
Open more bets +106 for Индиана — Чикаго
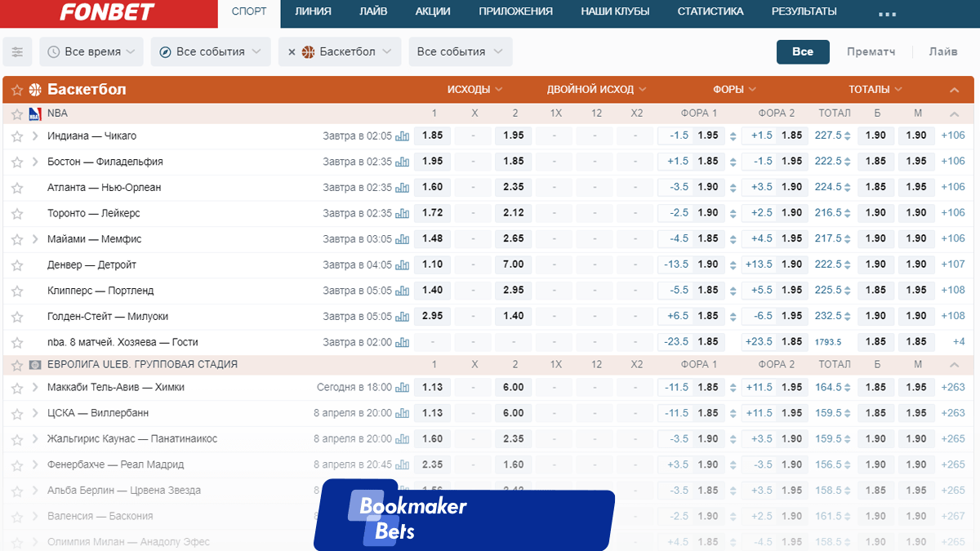click(953, 136)
